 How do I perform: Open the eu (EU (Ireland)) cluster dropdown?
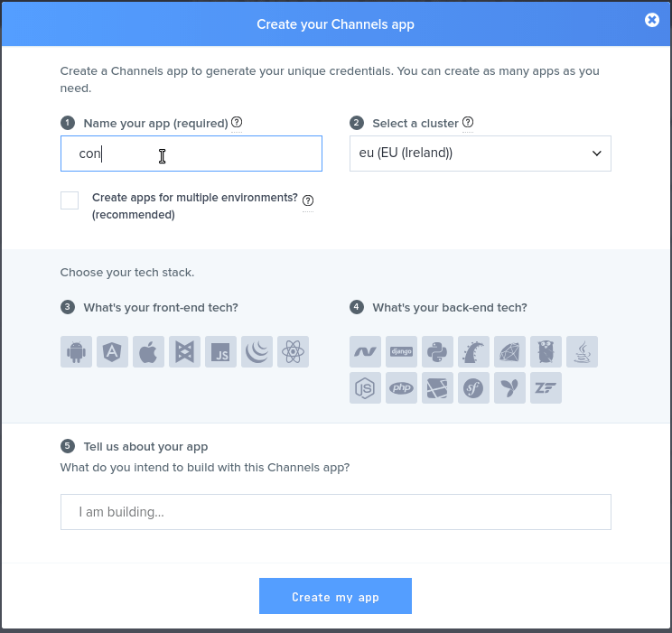tap(481, 154)
